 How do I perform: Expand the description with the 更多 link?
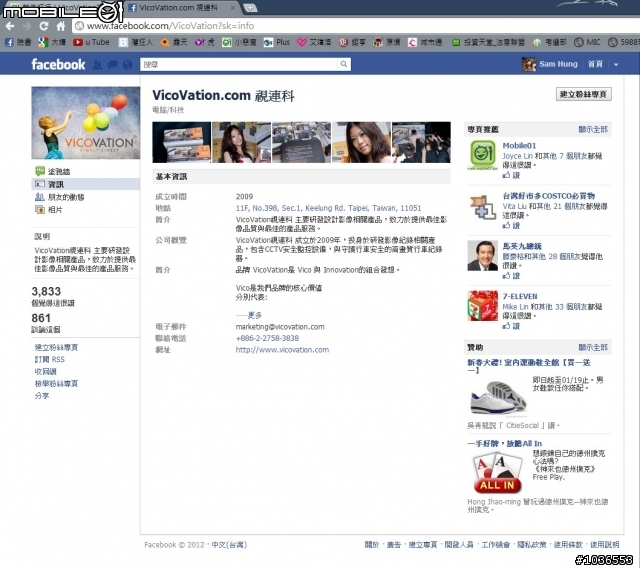click(254, 315)
